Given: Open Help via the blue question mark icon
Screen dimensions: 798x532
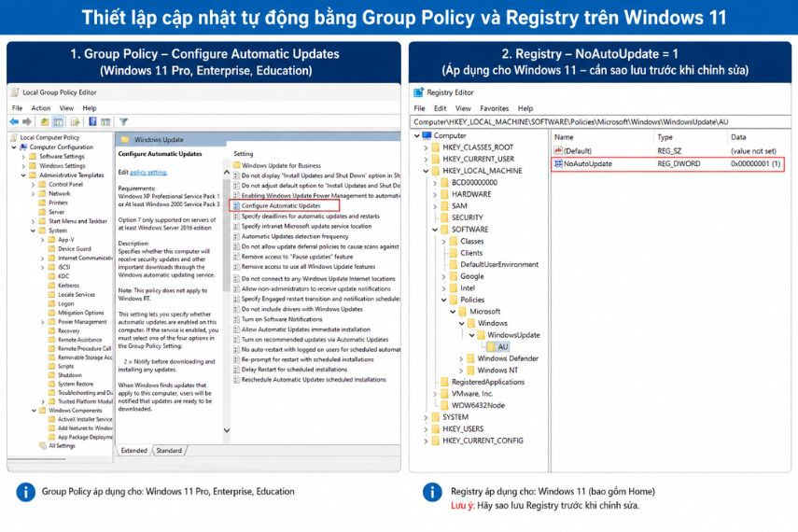Looking at the screenshot, I should 92,121.
